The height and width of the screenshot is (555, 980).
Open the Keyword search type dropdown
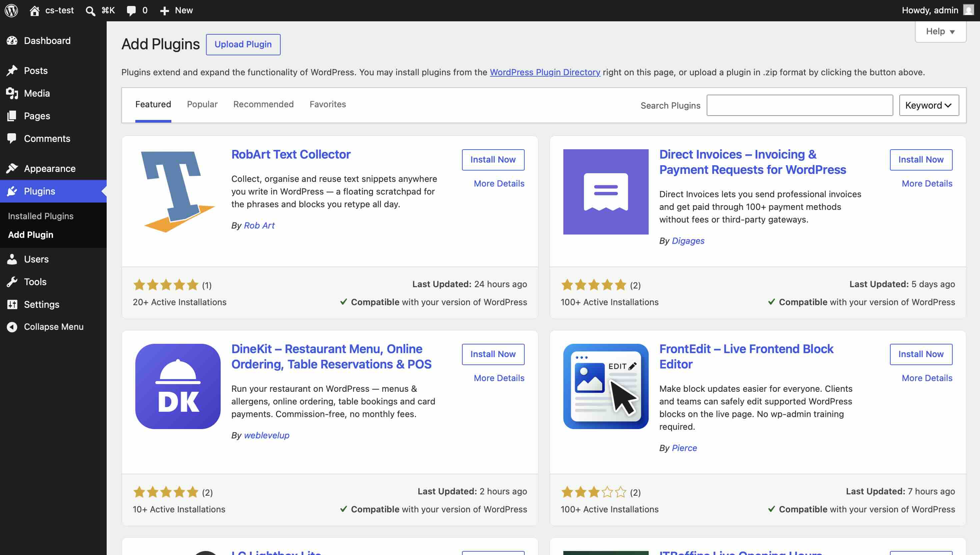[929, 105]
